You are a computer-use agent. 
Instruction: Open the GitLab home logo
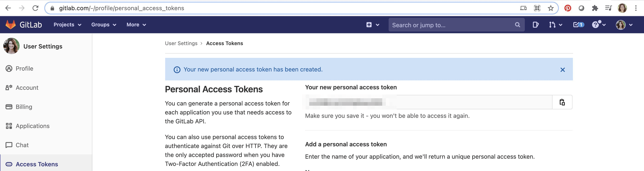[23, 25]
